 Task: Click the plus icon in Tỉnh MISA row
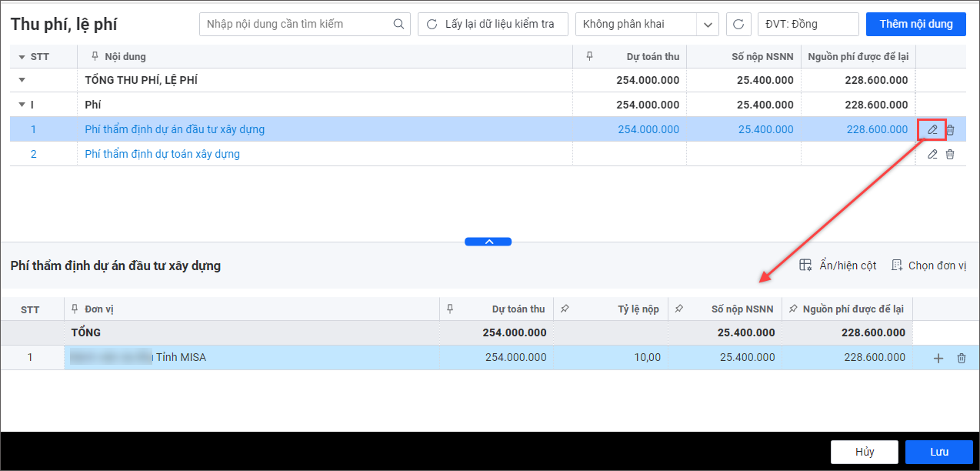[x=938, y=358]
